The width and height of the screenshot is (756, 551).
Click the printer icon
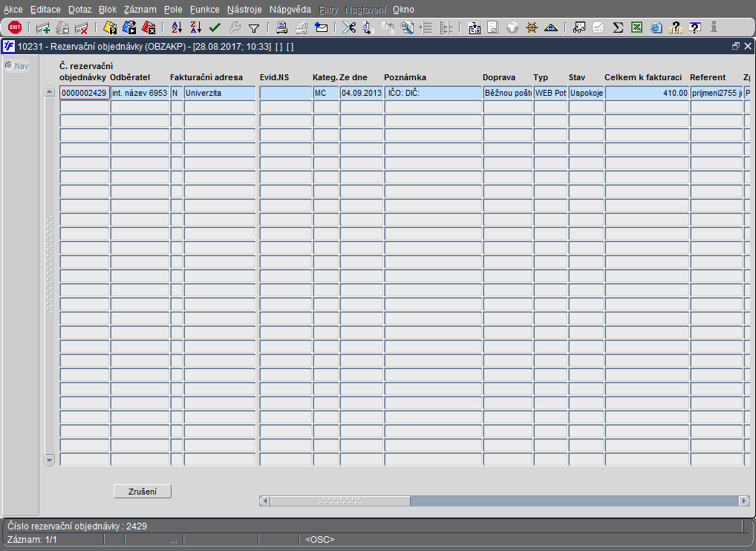click(281, 28)
